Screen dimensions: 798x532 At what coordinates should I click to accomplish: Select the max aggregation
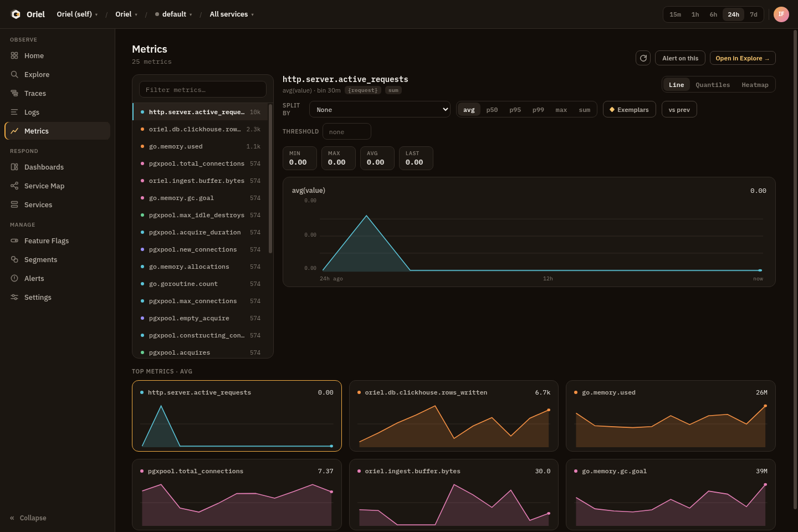(x=561, y=110)
